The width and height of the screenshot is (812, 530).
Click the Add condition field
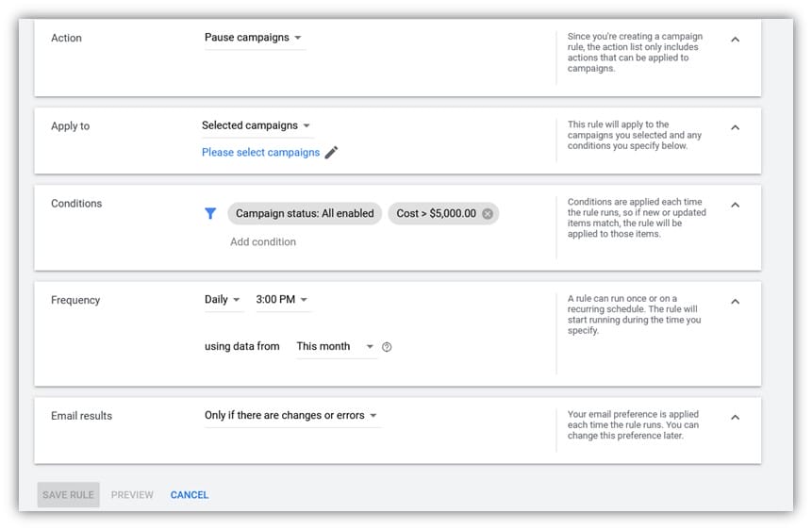tap(263, 242)
